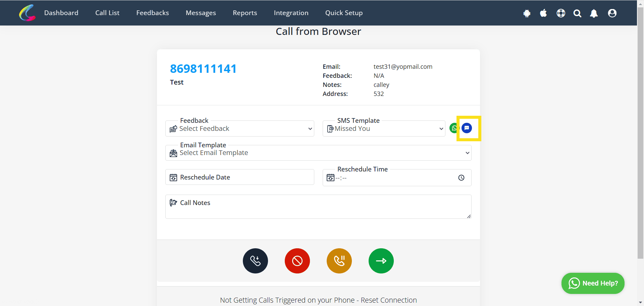Open the Integration menu
Image resolution: width=644 pixels, height=306 pixels.
tap(291, 13)
